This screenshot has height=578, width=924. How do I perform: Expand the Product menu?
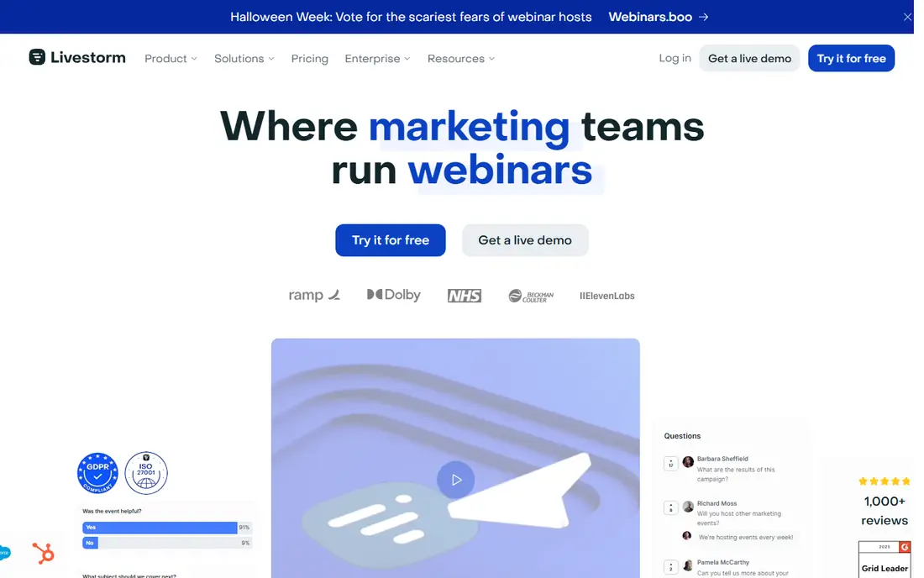pos(171,58)
